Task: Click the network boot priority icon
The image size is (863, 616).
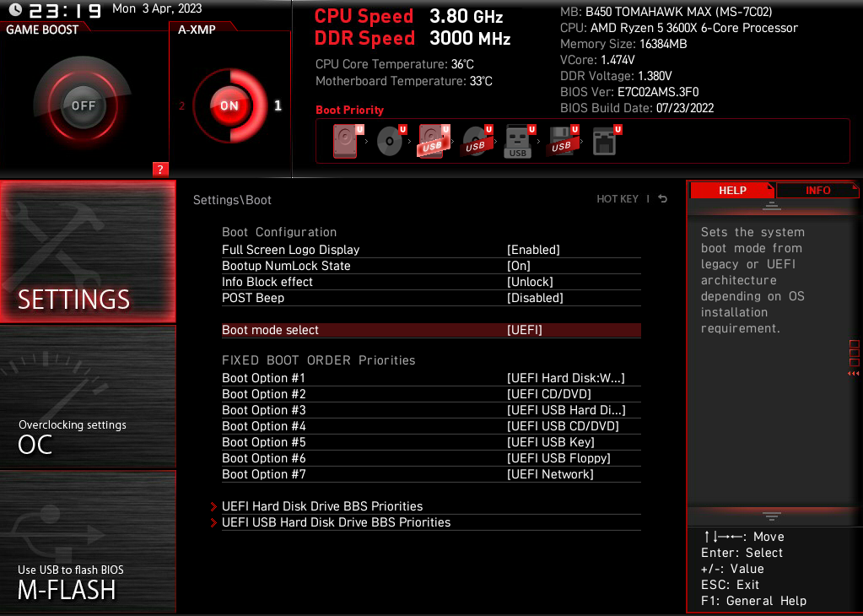Action: 606,141
